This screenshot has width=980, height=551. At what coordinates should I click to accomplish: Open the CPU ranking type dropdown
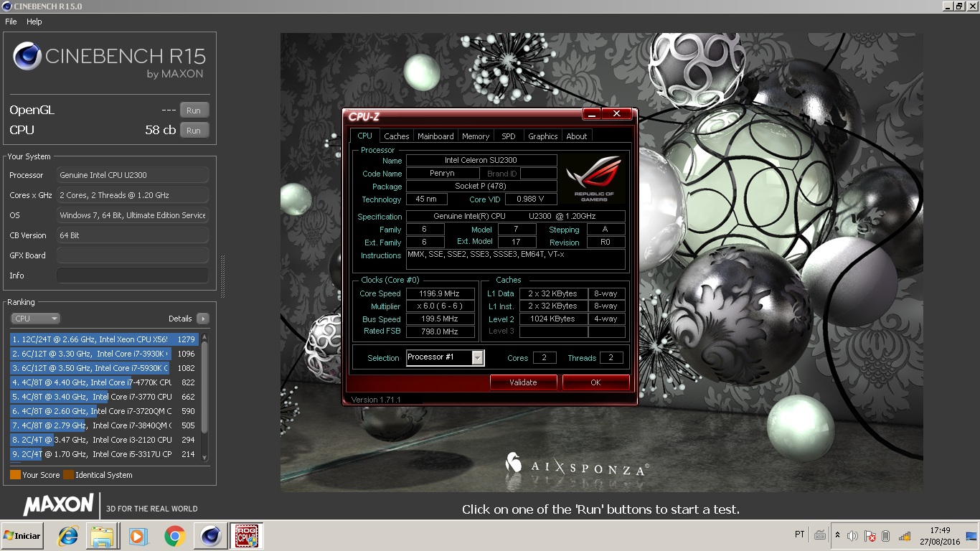pos(35,319)
